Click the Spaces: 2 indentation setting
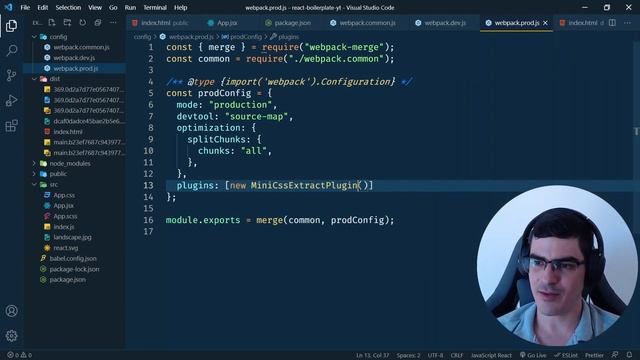 click(408, 355)
